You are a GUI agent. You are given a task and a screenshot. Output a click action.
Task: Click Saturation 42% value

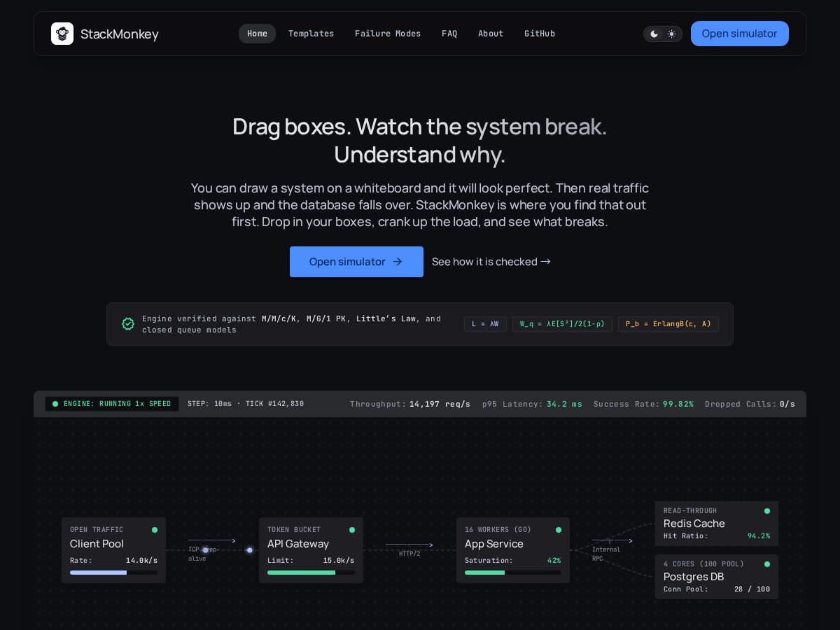click(554, 561)
